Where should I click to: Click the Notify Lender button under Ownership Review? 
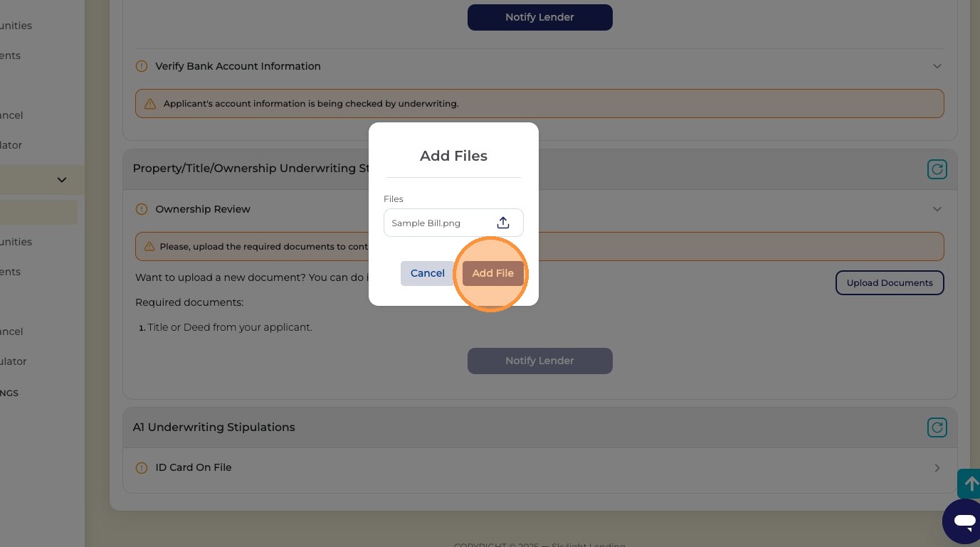tap(539, 361)
